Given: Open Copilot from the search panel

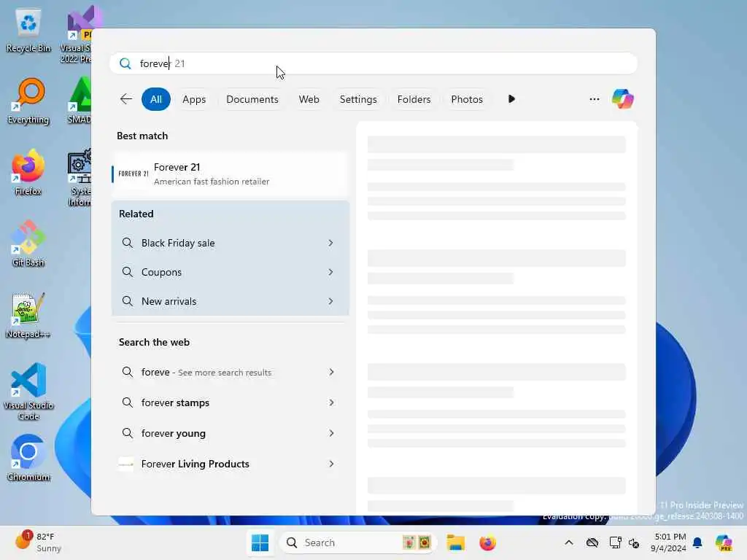Looking at the screenshot, I should [623, 99].
